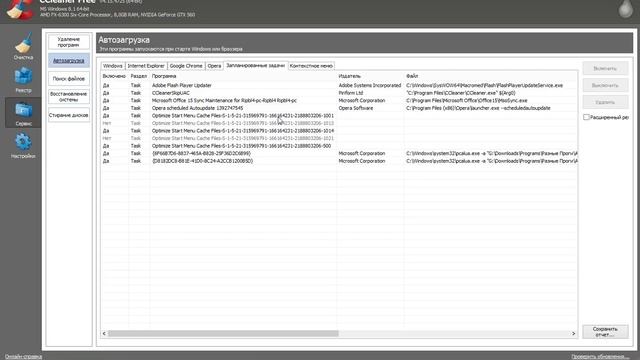The image size is (640, 360).
Task: Click FlashPlayerUpdateService.exe file path
Action: pos(484,85)
